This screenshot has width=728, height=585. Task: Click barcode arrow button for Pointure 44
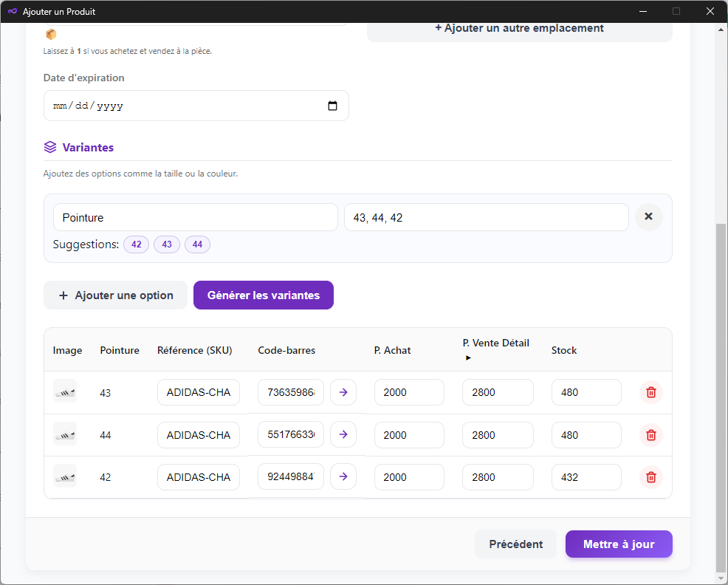click(x=343, y=435)
